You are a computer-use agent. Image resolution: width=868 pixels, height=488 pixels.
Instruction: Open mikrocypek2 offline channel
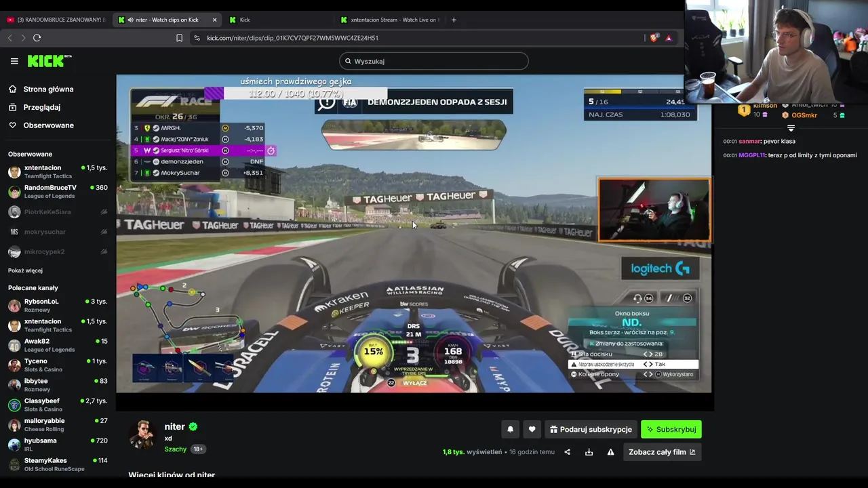click(x=58, y=251)
